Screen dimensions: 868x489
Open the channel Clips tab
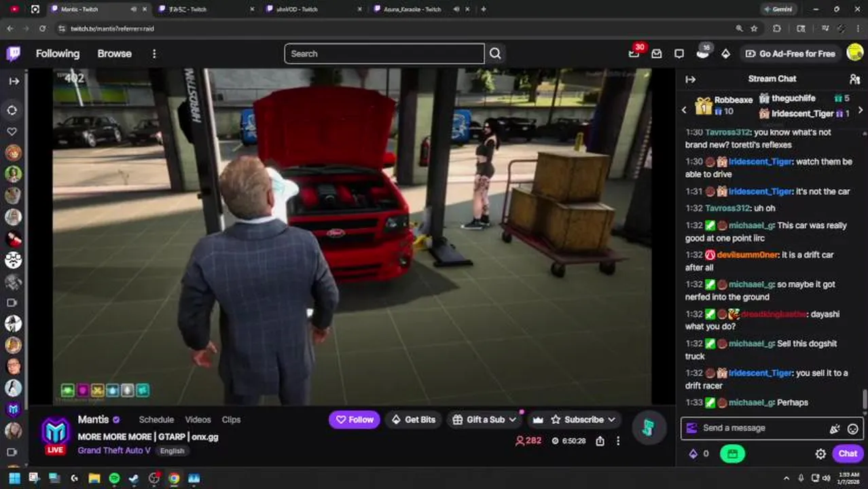[x=231, y=420]
